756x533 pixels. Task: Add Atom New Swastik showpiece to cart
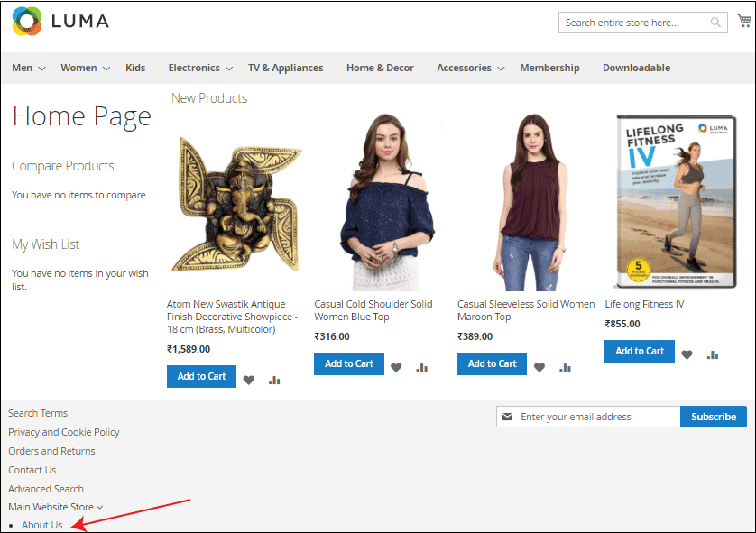(x=201, y=376)
